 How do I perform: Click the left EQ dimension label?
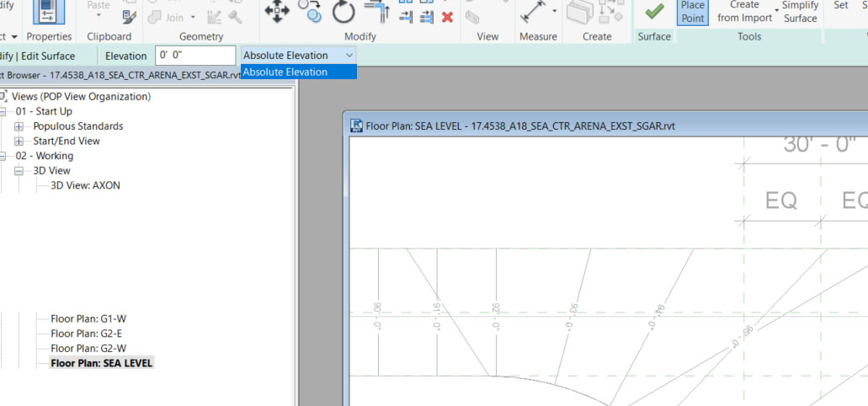pos(781,200)
